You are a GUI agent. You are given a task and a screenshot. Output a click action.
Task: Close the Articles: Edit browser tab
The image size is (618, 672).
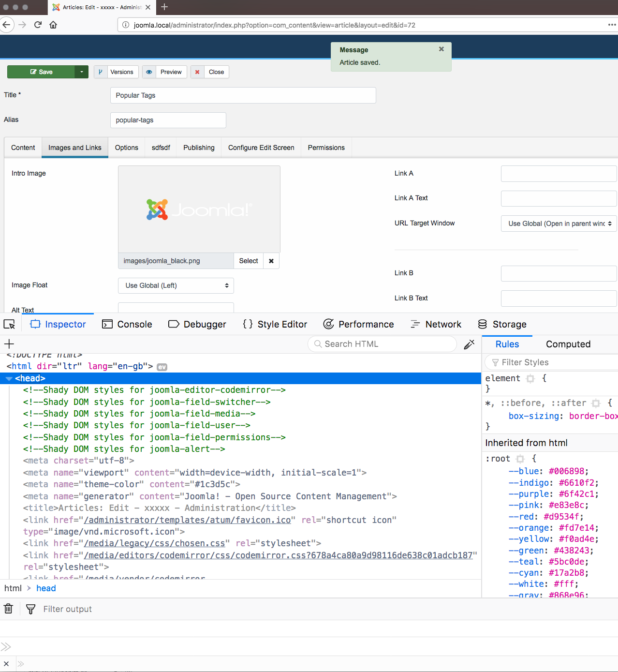click(x=148, y=7)
